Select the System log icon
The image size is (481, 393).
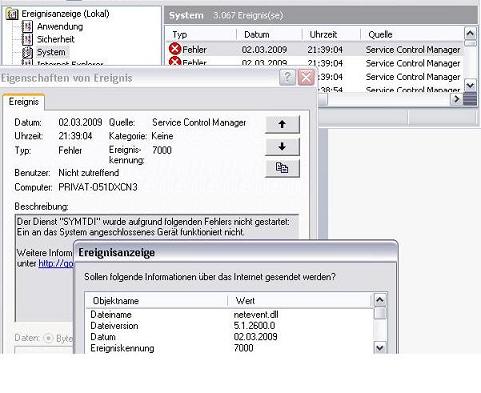tap(27, 52)
